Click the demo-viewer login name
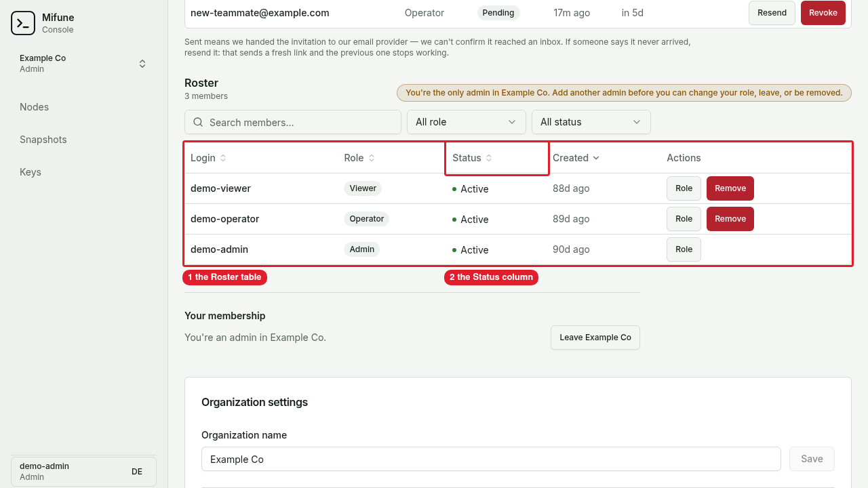The width and height of the screenshot is (868, 488). click(220, 188)
